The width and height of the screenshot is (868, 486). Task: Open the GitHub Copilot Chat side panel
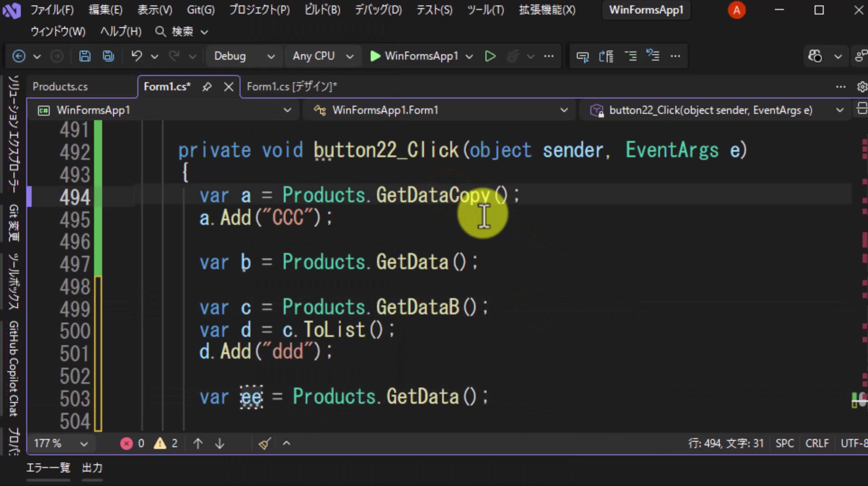pos(14,369)
